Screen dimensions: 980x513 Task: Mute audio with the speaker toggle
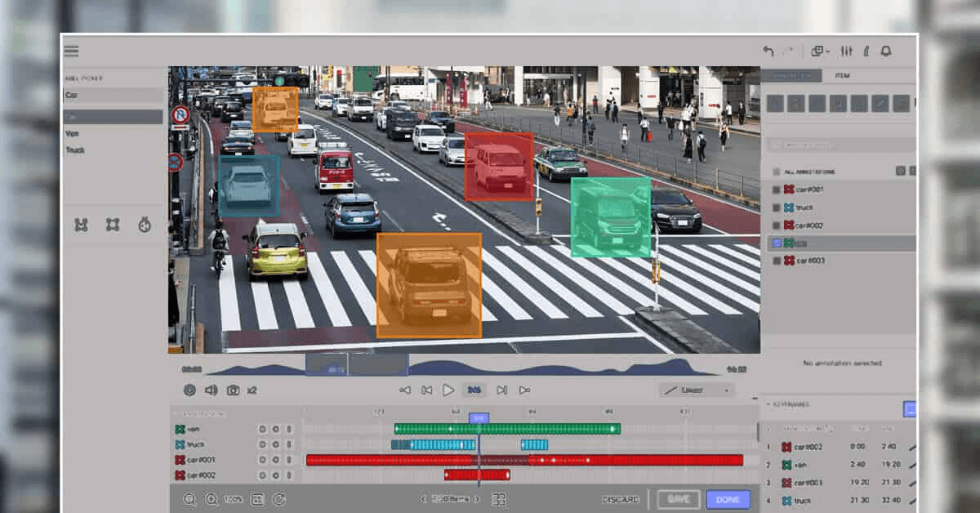point(211,390)
